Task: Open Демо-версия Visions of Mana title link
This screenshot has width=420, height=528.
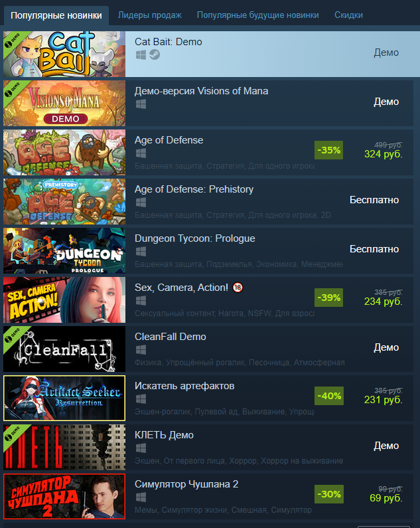Action: coord(201,91)
